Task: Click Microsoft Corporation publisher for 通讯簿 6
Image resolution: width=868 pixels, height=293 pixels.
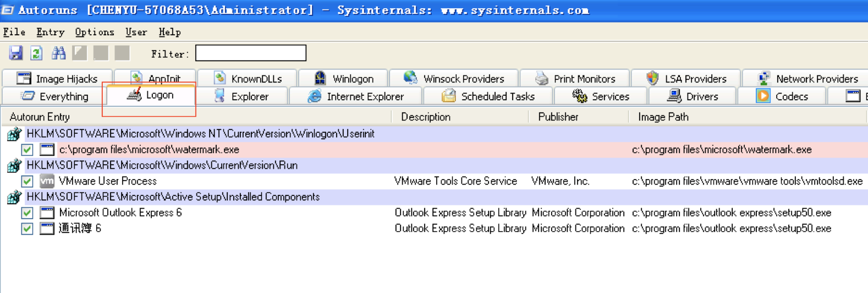Action: point(578,229)
